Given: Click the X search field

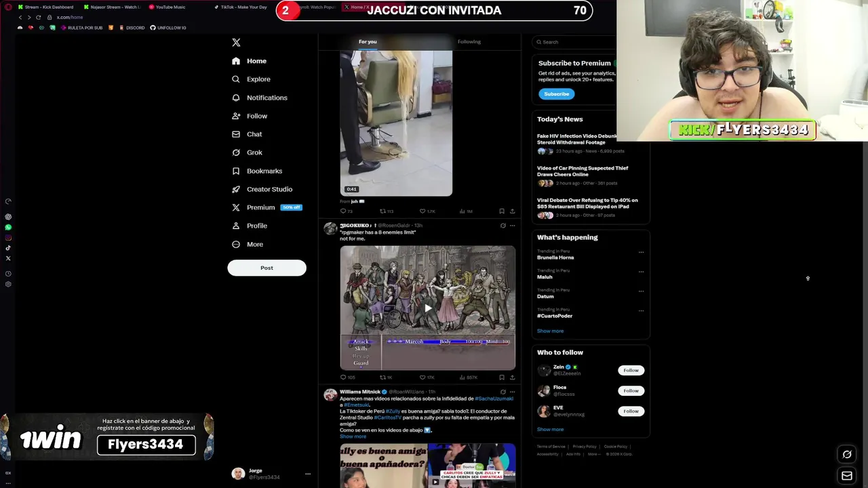Looking at the screenshot, I should (x=575, y=42).
